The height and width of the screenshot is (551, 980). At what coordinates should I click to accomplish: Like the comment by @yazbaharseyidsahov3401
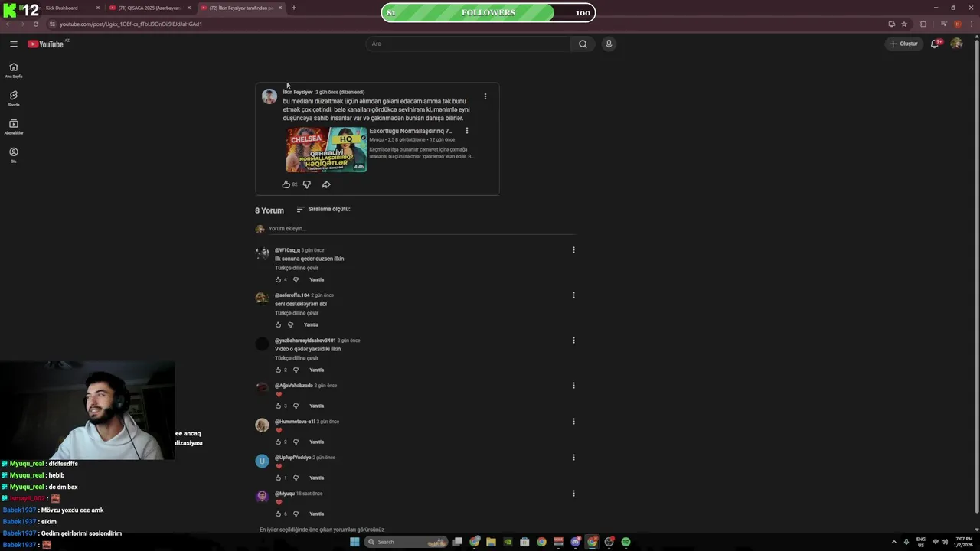click(x=278, y=370)
